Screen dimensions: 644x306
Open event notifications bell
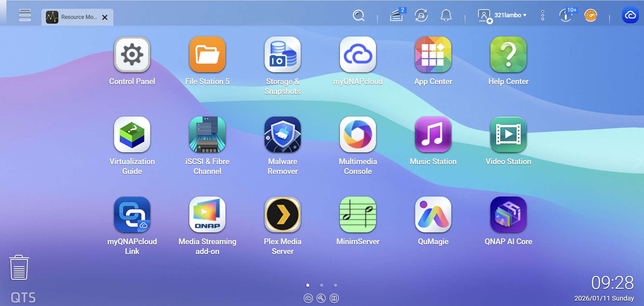click(446, 16)
